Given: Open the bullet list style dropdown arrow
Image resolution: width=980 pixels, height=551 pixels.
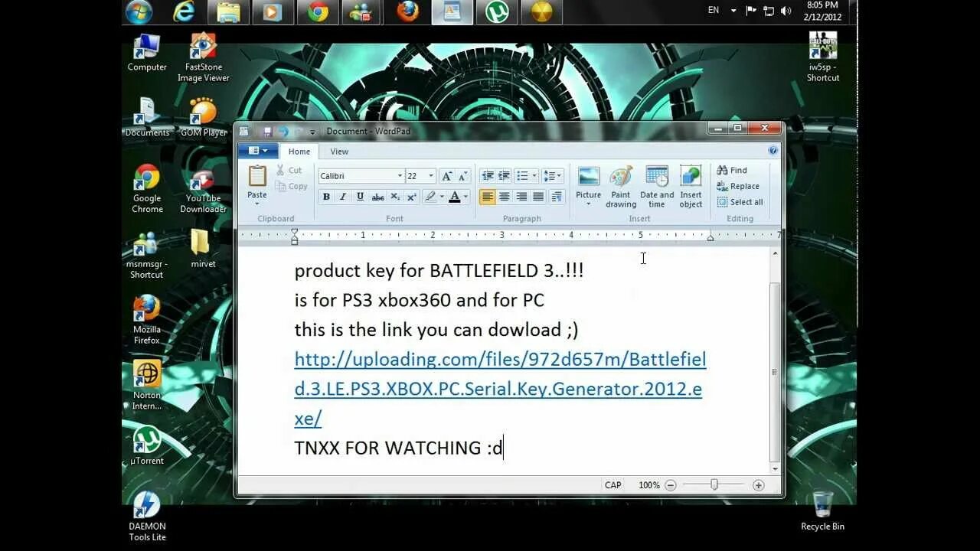Looking at the screenshot, I should pyautogui.click(x=534, y=176).
